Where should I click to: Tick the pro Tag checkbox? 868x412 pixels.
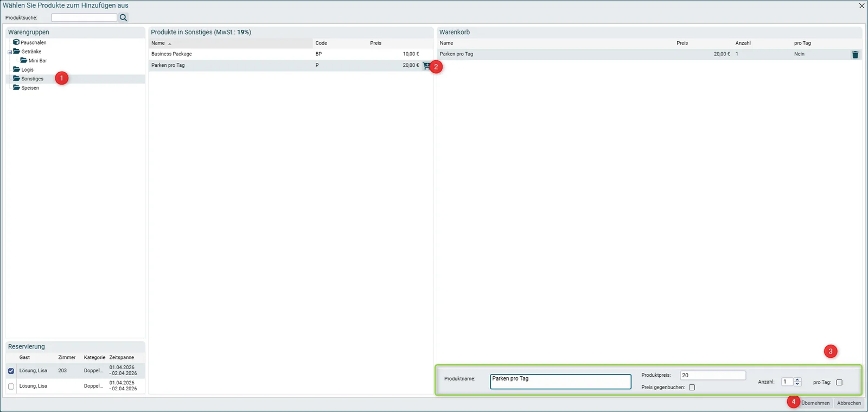click(x=839, y=382)
